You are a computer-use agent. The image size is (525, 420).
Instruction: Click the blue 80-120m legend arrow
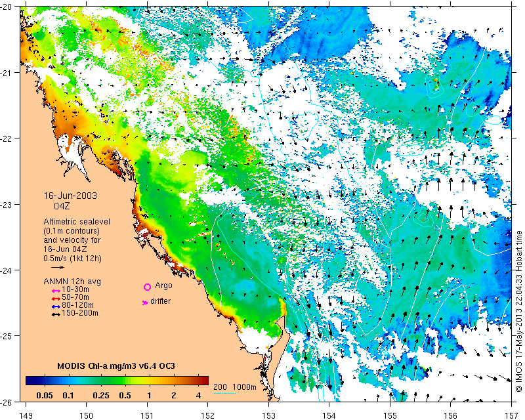[x=56, y=306]
